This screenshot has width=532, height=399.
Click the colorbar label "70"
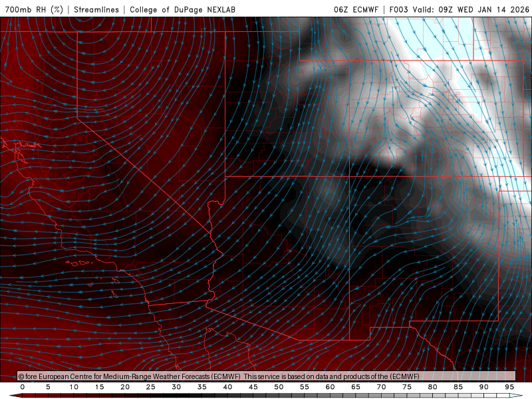(x=381, y=387)
